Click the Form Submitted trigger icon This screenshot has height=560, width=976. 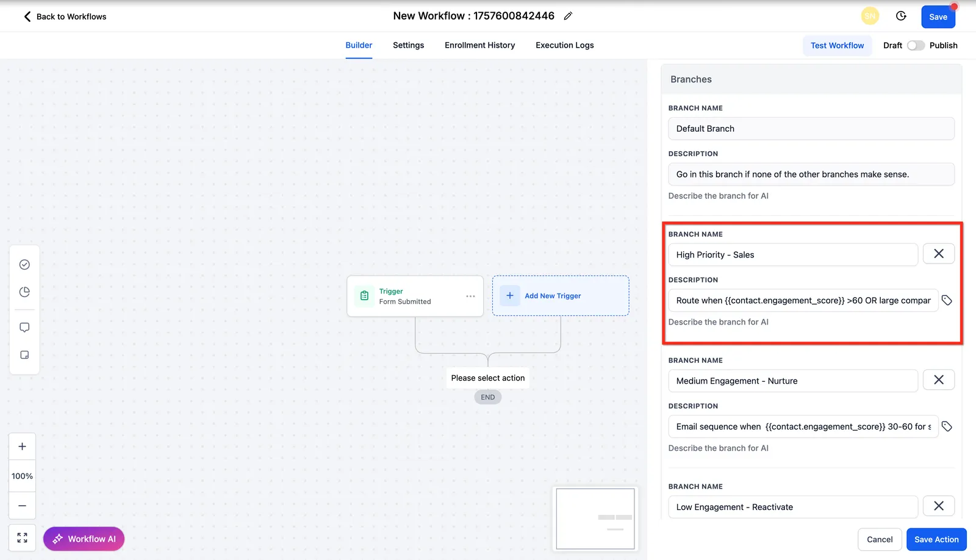[364, 296]
